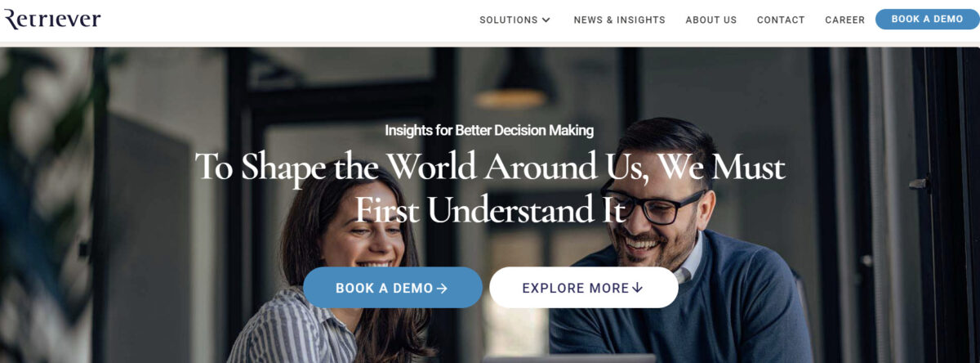Click the Retriever logo

point(52,19)
